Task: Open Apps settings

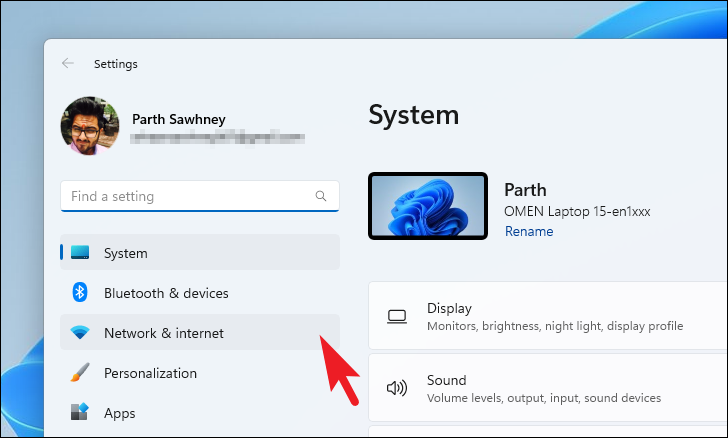Action: [200, 412]
